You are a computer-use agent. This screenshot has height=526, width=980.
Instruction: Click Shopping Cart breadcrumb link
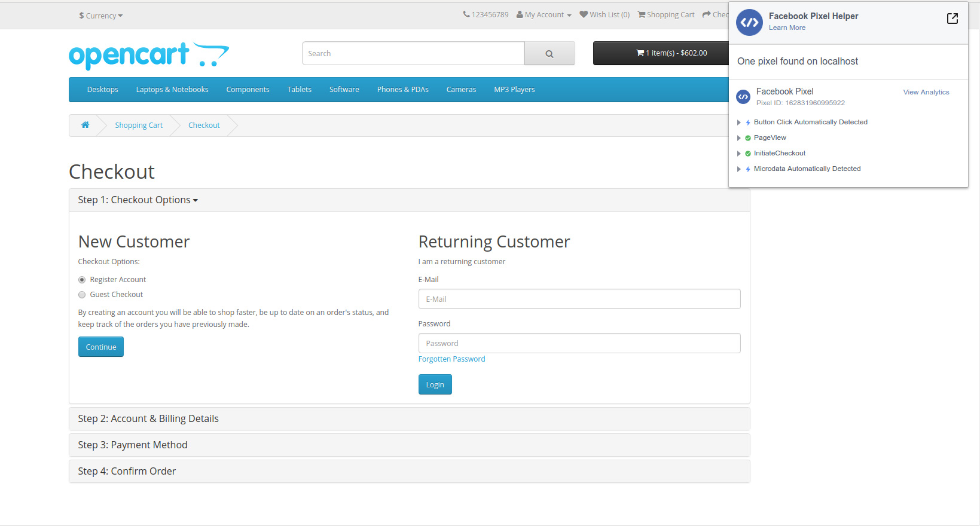point(139,125)
